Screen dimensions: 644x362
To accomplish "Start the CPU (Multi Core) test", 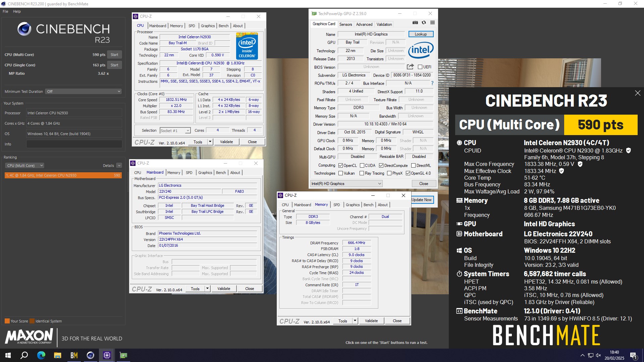I will [114, 55].
